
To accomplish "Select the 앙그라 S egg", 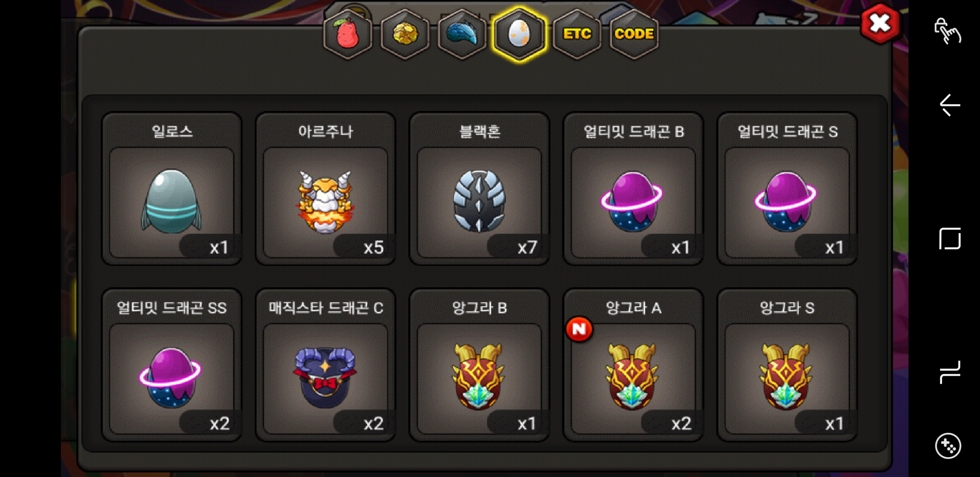I will pos(787,365).
